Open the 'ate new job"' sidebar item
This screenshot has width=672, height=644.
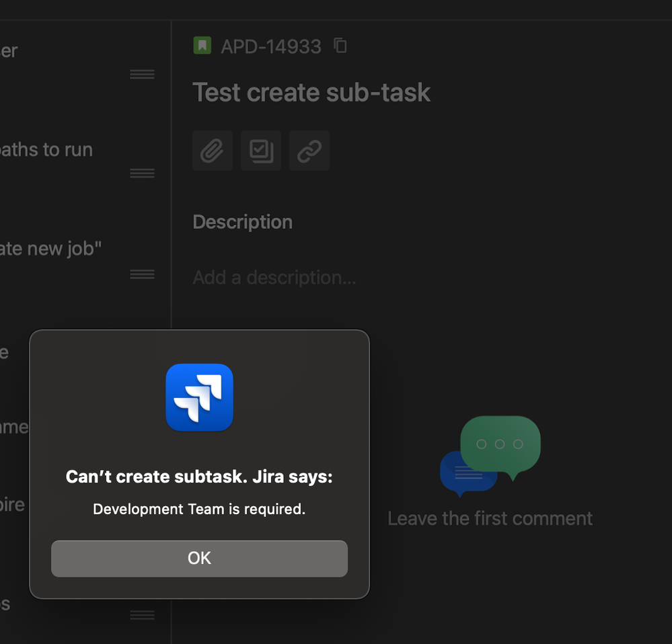50,249
